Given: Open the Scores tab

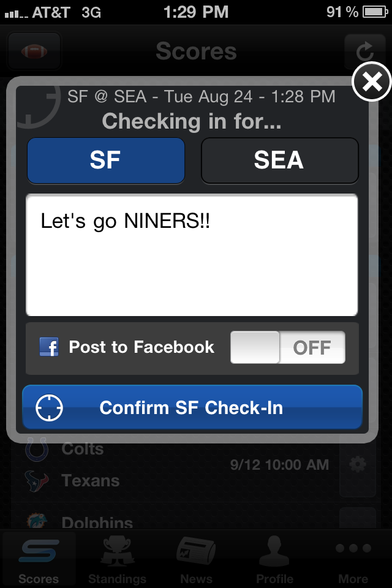Looking at the screenshot, I should pos(39,559).
